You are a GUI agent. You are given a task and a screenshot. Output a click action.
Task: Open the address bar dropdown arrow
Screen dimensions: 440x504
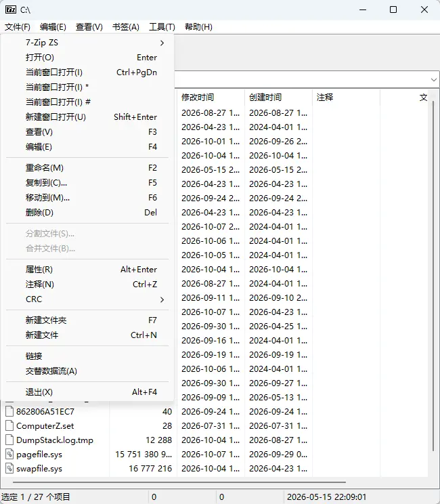coord(434,79)
